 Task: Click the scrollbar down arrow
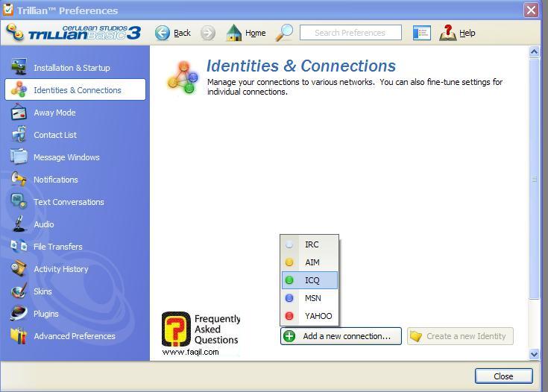click(x=534, y=354)
